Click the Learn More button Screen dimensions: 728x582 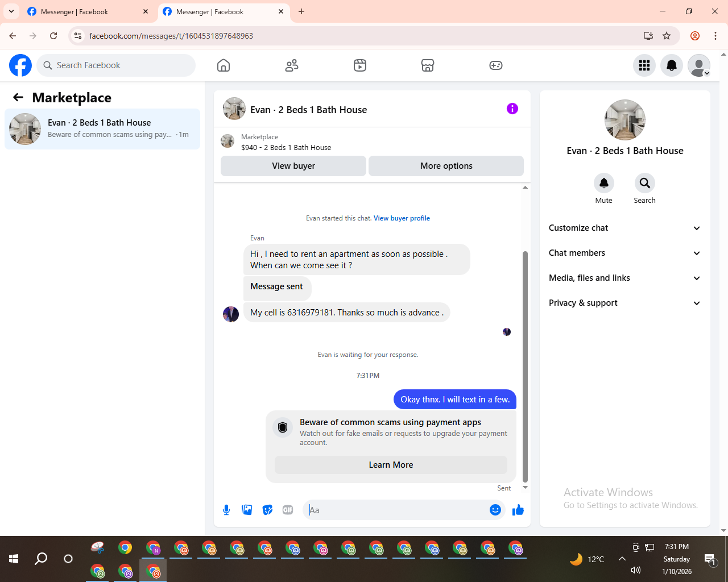tap(391, 465)
